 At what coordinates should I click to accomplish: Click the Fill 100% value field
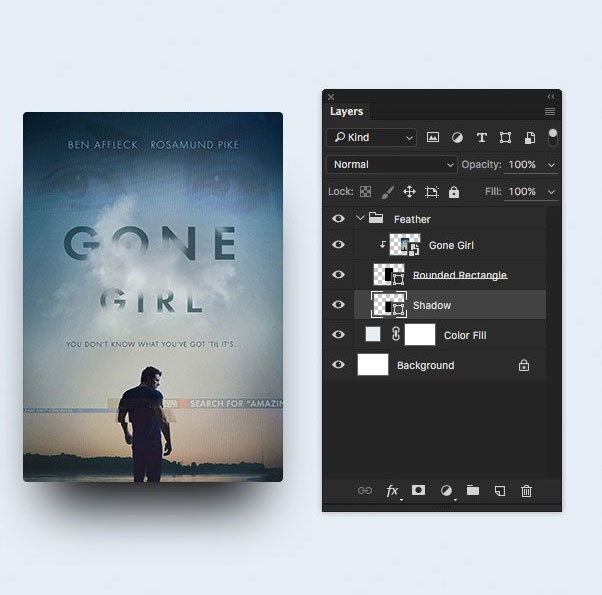[522, 192]
